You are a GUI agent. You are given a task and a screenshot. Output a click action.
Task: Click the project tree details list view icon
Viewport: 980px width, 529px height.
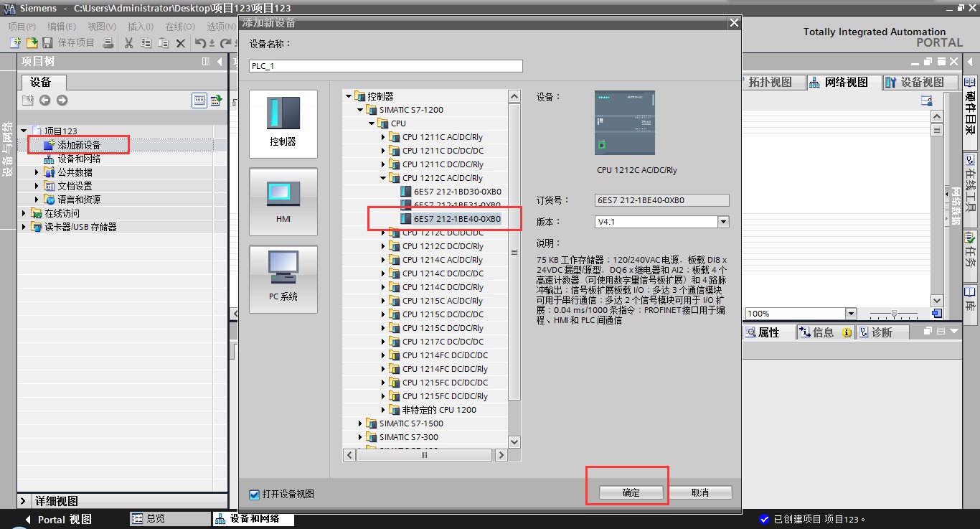click(199, 100)
